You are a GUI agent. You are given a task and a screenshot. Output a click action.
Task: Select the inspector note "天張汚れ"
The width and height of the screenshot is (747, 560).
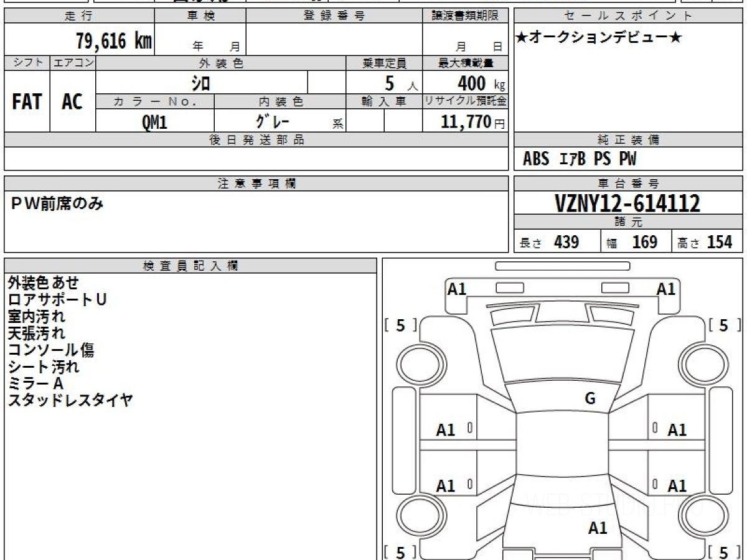coord(36,334)
